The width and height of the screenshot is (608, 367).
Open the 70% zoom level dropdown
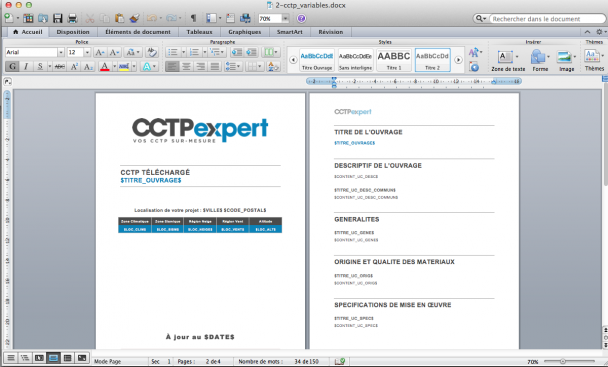[285, 19]
